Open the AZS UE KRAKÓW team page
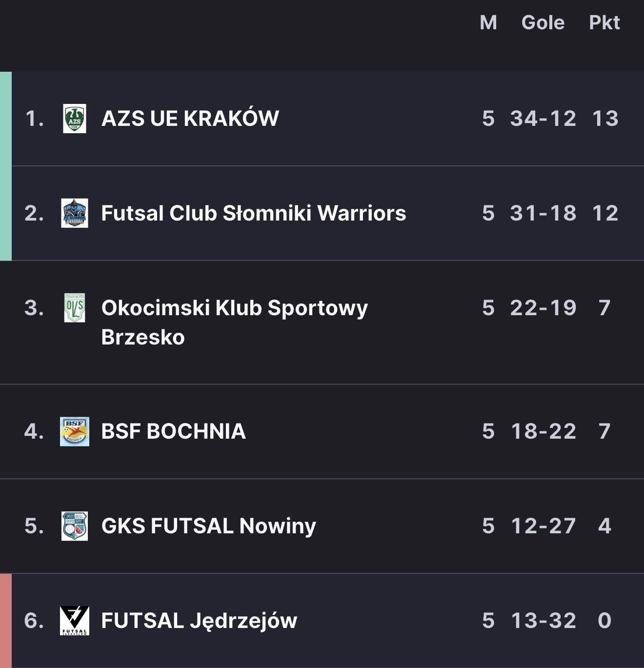Viewport: 644px width, 668px height. click(190, 119)
